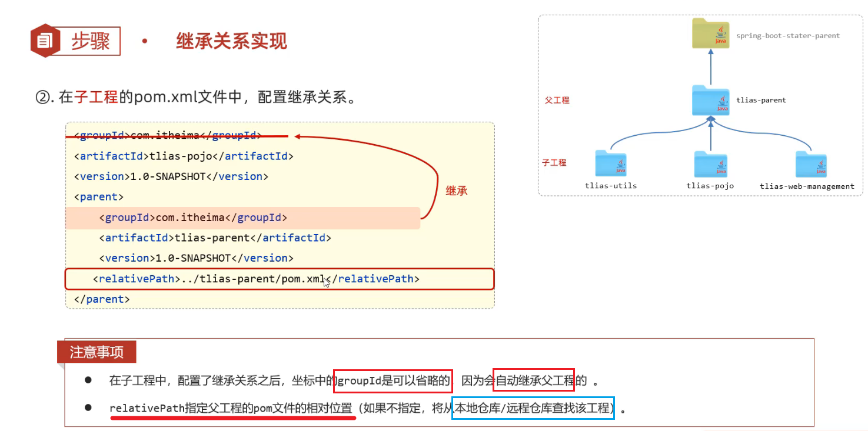Select the tlias-parent folder icon
This screenshot has width=868, height=431.
(710, 101)
